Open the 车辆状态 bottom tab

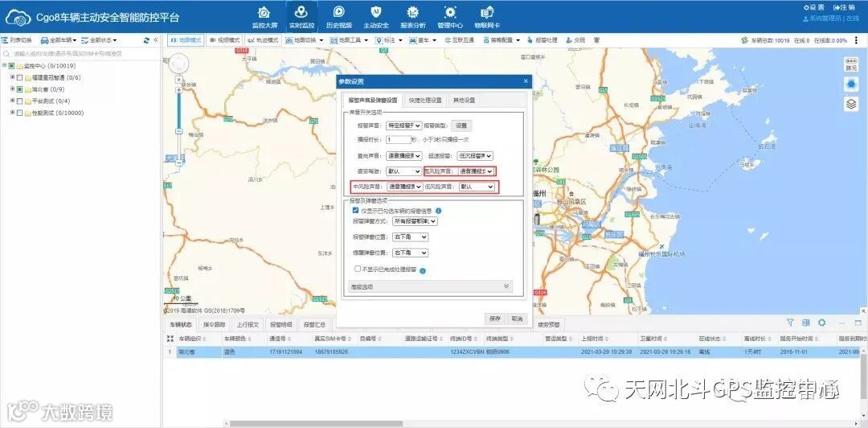pyautogui.click(x=181, y=325)
